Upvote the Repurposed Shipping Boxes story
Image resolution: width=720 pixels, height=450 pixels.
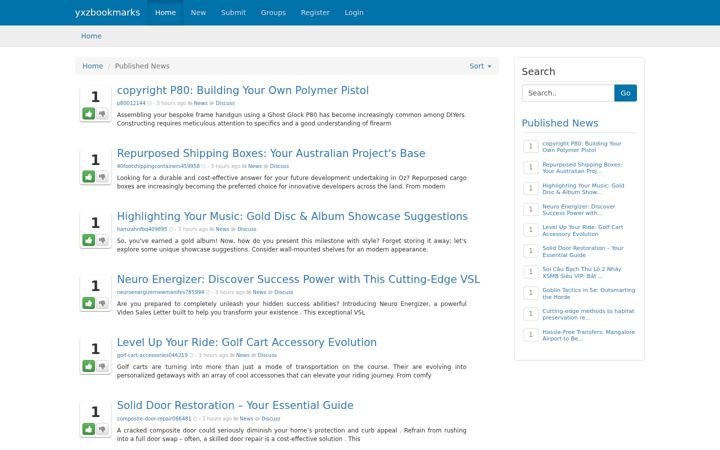point(89,177)
